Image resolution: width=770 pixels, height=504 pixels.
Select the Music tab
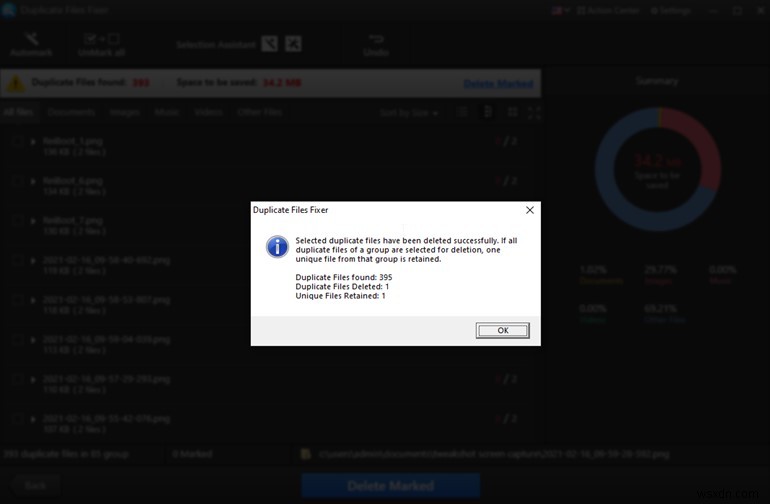pos(166,112)
